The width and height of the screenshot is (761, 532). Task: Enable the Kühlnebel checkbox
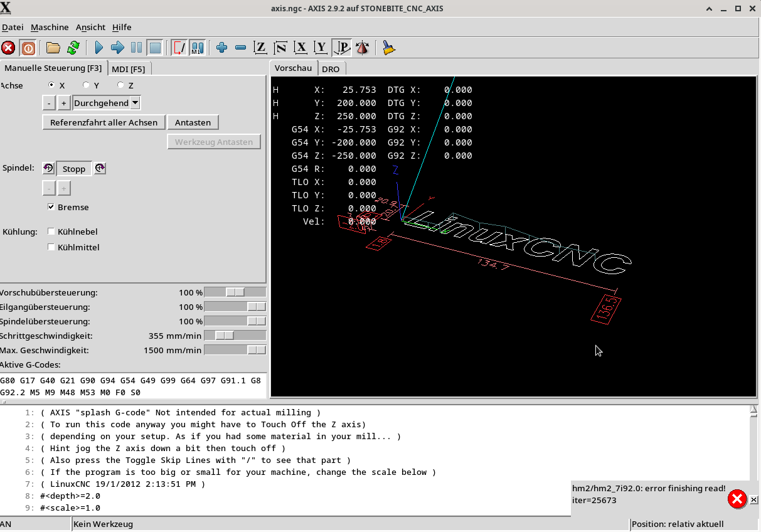click(x=51, y=231)
